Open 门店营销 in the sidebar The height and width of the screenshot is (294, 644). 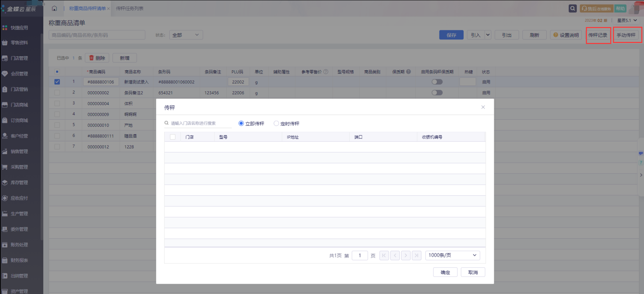click(19, 89)
